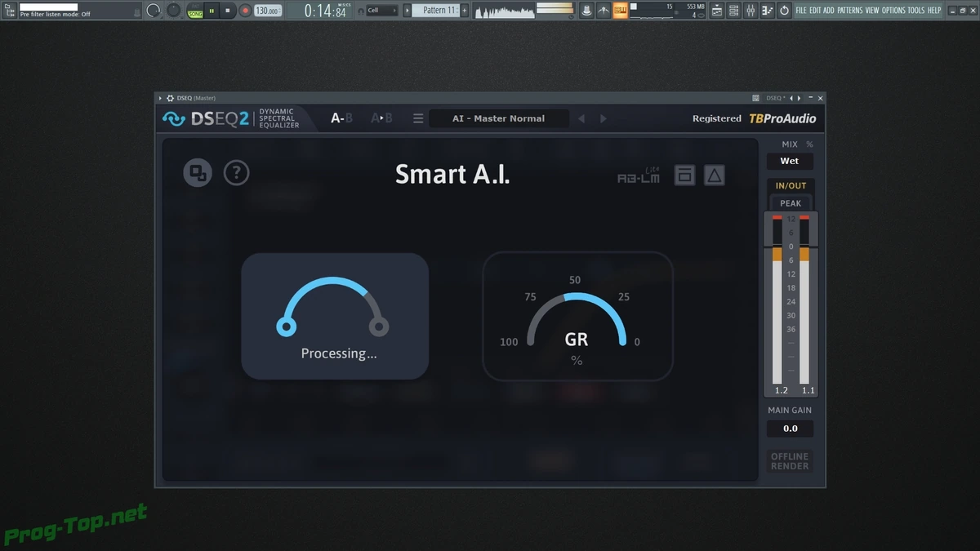Open the FILE menu
The image size is (980, 551).
801,11
